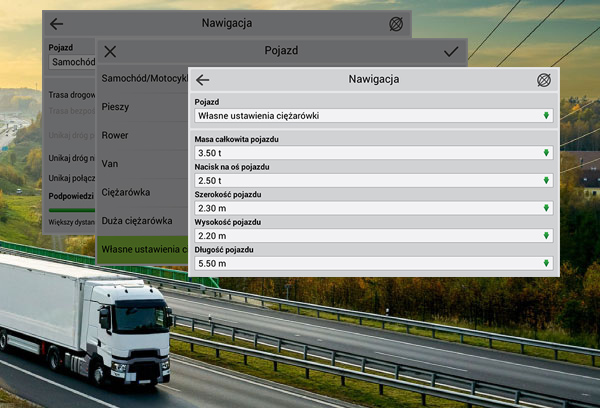Click the back arrow in the front Nawigacja panel
The image size is (600, 408).
tap(203, 80)
